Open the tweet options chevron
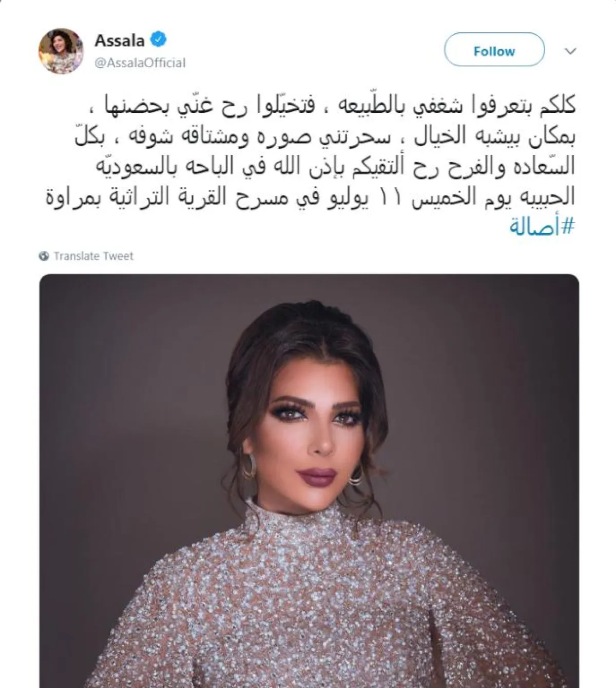Screen dimensions: 616x688 point(570,51)
